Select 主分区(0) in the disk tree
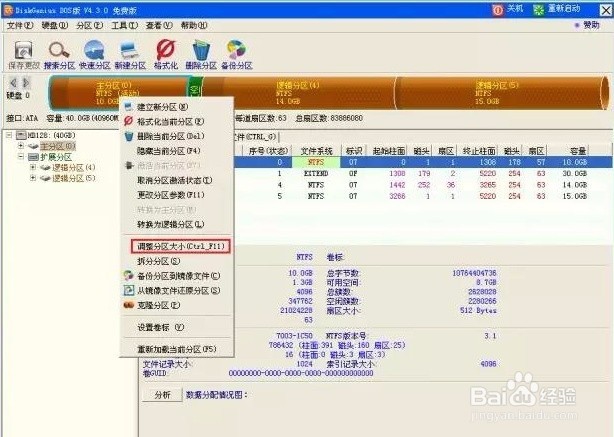Image resolution: width=614 pixels, height=437 pixels. pyautogui.click(x=58, y=146)
